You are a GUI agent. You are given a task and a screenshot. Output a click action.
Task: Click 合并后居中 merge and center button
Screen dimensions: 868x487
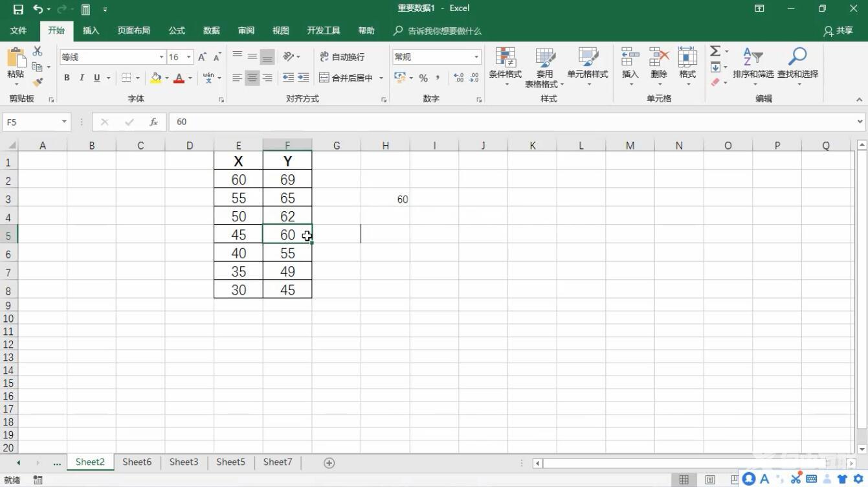346,78
